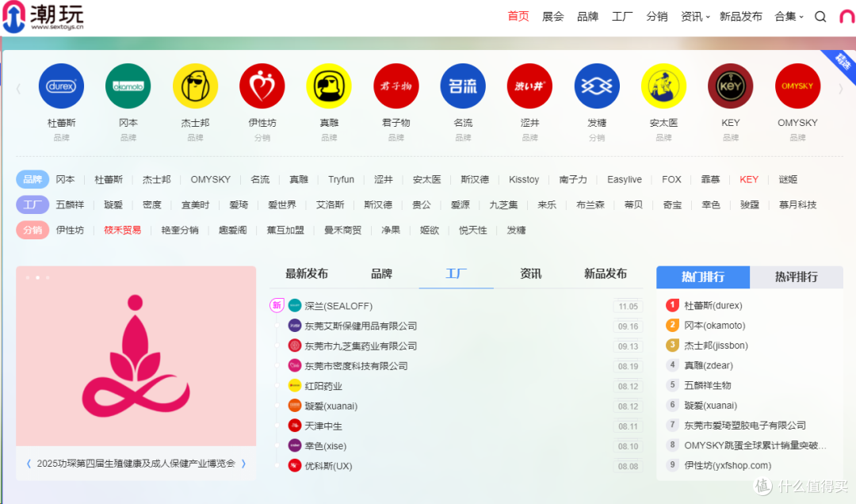Open ranking item 东莞市爱琦塑胶电子有限公司

click(744, 426)
